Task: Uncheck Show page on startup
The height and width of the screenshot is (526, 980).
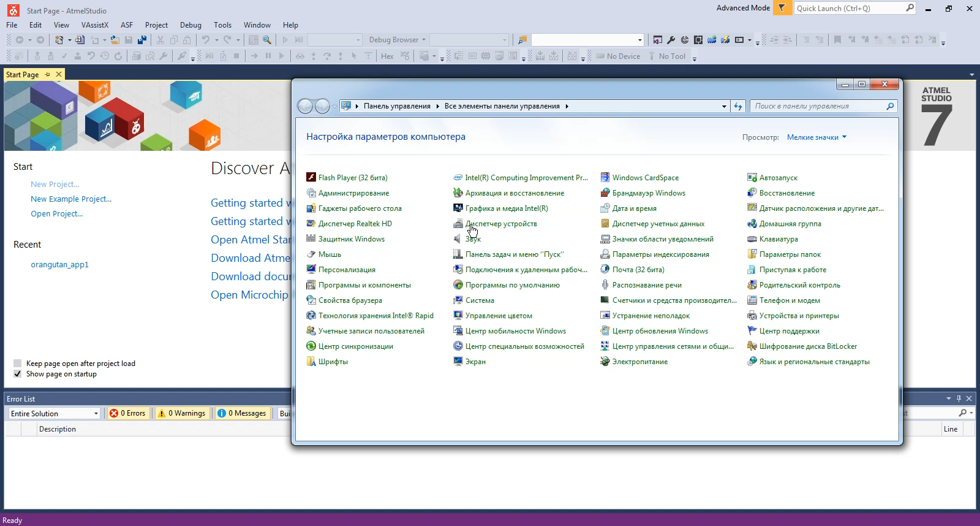Action: coord(17,374)
